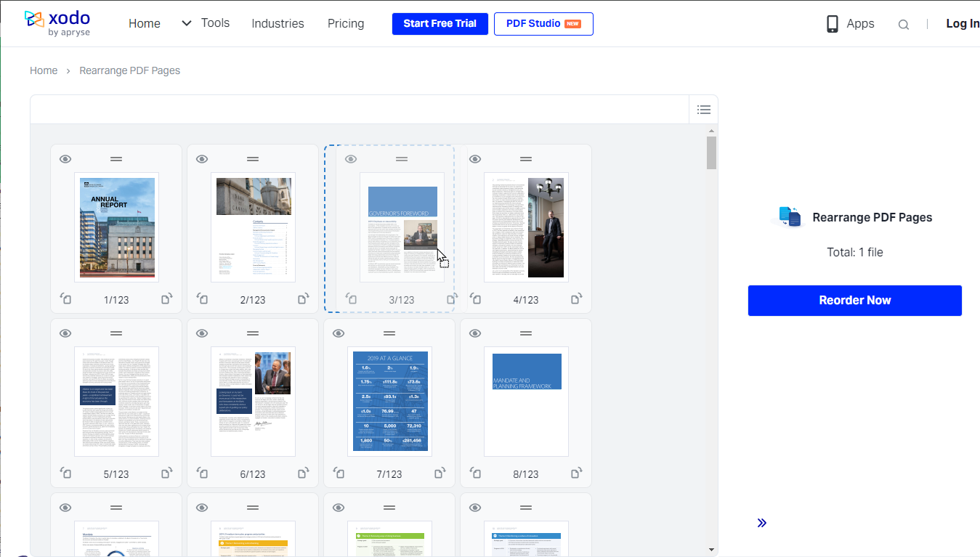The width and height of the screenshot is (980, 557).
Task: Preview page 4/123 with eye icon
Action: pos(475,159)
